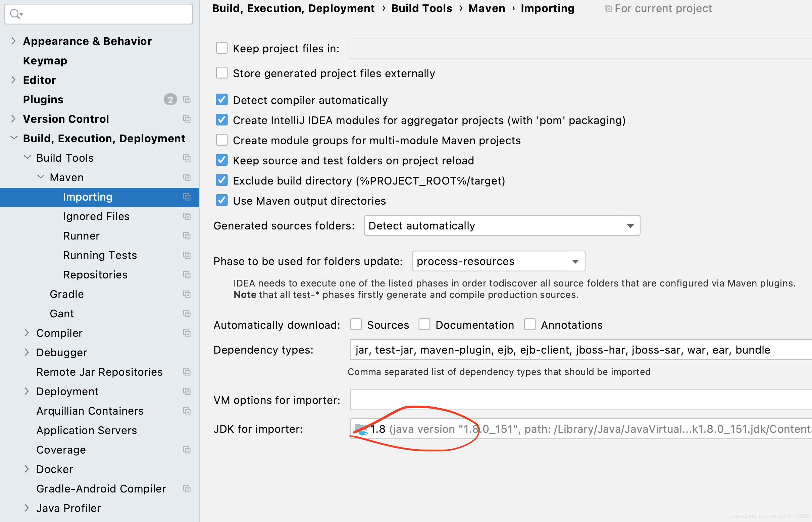The image size is (812, 522).
Task: Click the project-level icon beside Runner
Action: pos(187,236)
